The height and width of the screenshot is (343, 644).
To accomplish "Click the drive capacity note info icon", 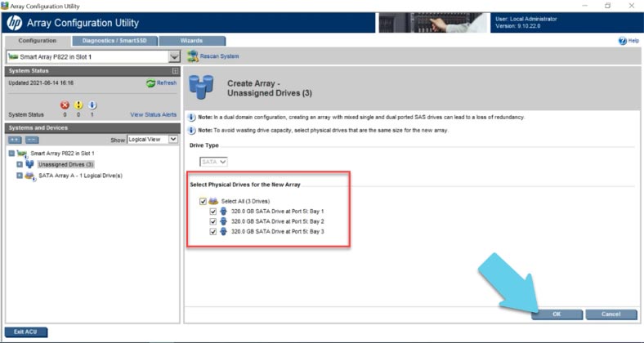I will point(191,131).
